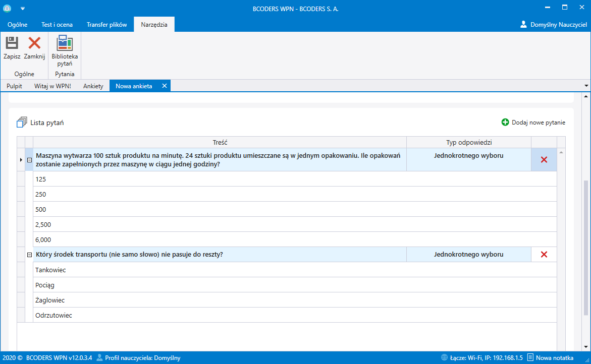The width and height of the screenshot is (591, 364).
Task: Collapse the transport question answers
Action: click(29, 255)
